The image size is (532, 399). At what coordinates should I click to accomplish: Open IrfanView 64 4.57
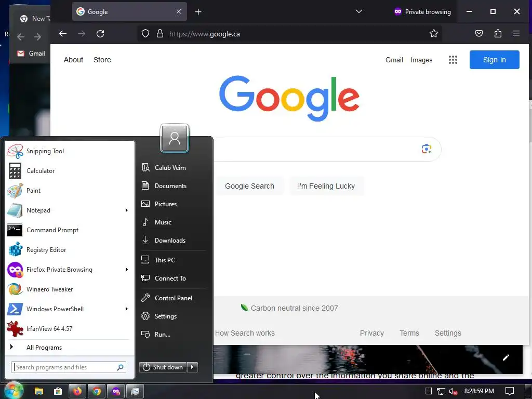tap(69, 328)
